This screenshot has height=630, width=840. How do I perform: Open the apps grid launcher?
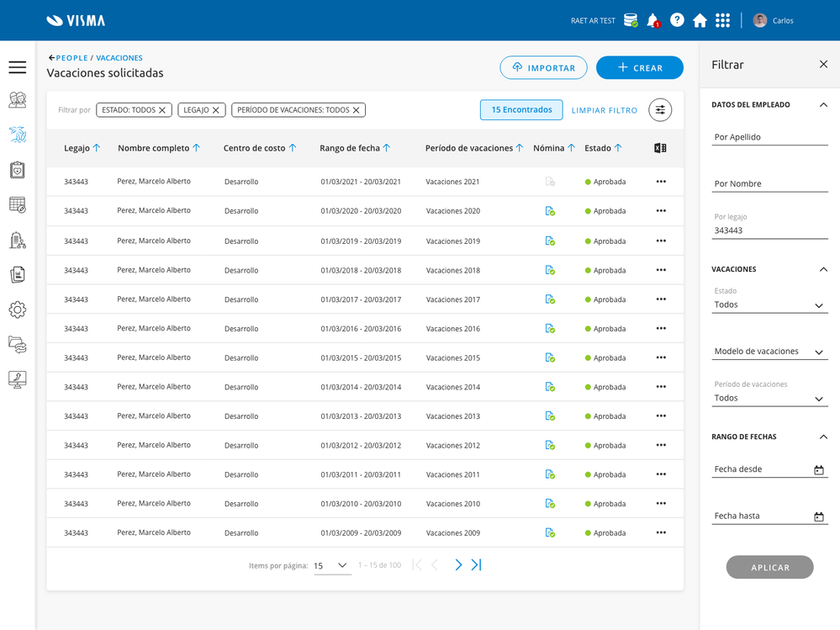pyautogui.click(x=722, y=20)
